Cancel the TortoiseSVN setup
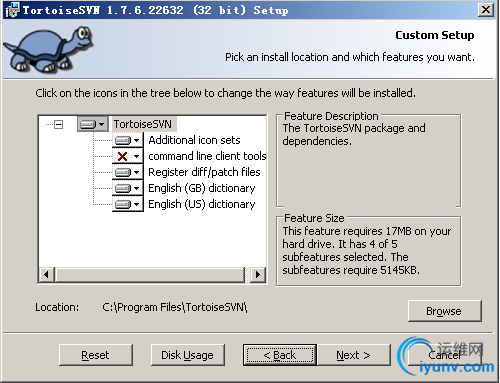 [445, 355]
